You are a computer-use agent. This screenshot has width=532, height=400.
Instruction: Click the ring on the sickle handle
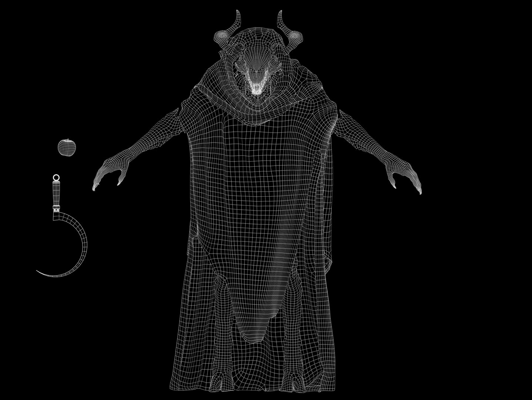[57, 178]
